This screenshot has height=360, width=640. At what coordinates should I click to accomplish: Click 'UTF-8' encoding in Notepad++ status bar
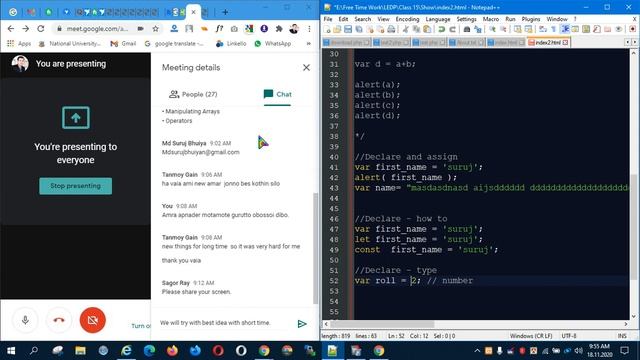pyautogui.click(x=569, y=336)
